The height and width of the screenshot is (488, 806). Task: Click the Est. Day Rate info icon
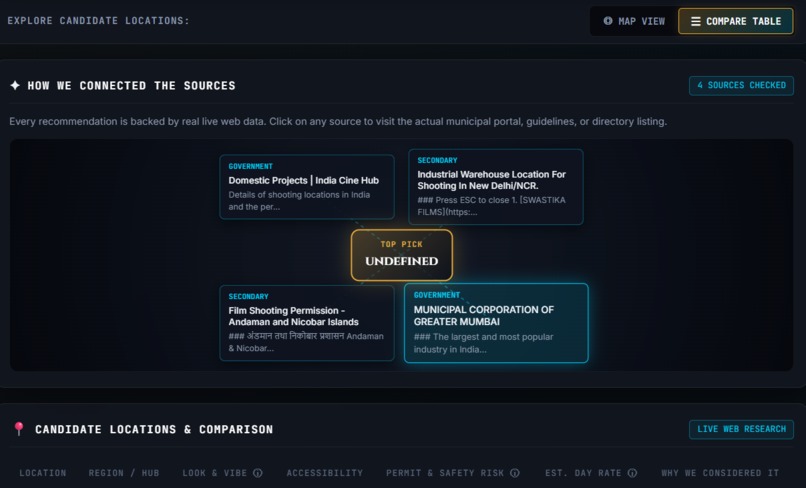632,473
